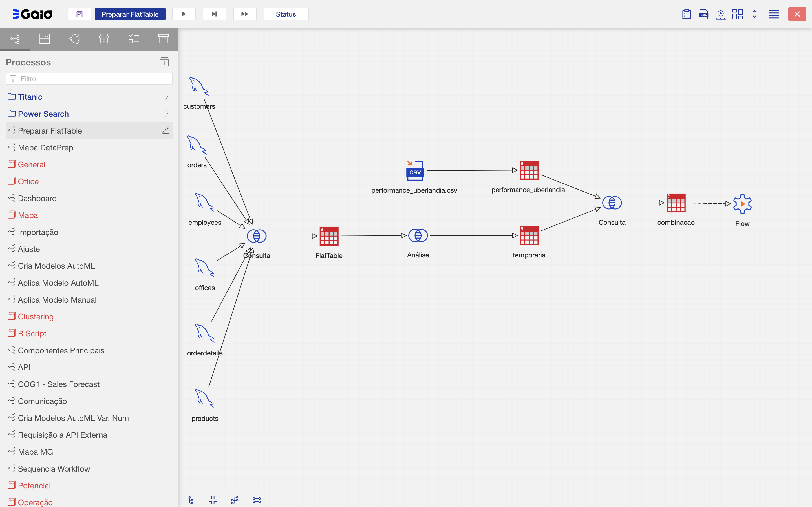Open the Mapa DataPrep process
This screenshot has width=812, height=507.
(46, 148)
